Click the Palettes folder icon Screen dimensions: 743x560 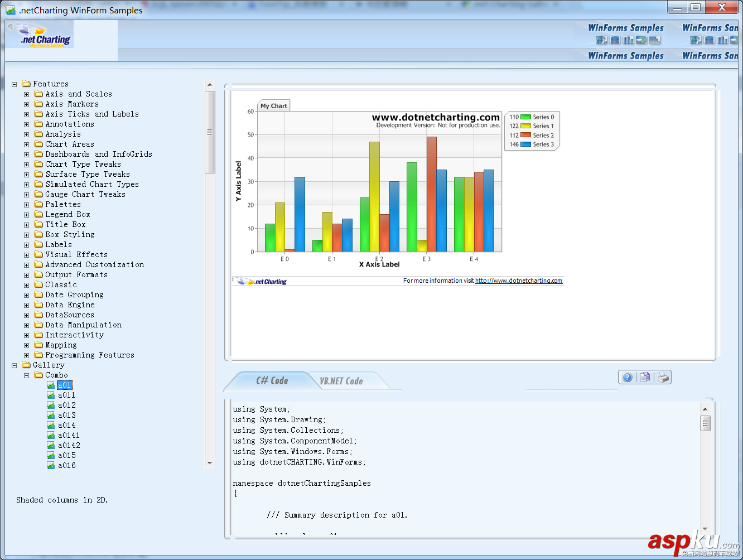click(x=38, y=204)
